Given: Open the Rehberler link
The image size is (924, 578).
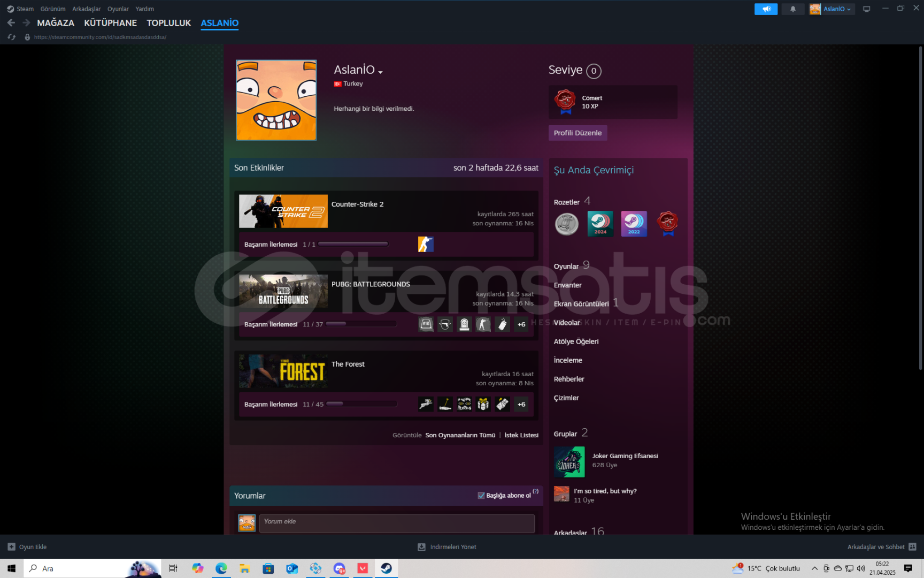Looking at the screenshot, I should click(x=569, y=379).
